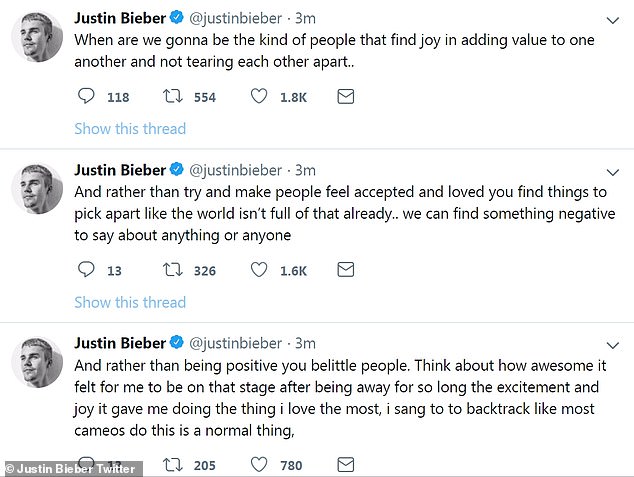Image resolution: width=634 pixels, height=477 pixels.
Task: Click the profile photo on the third tweet
Action: (37, 364)
